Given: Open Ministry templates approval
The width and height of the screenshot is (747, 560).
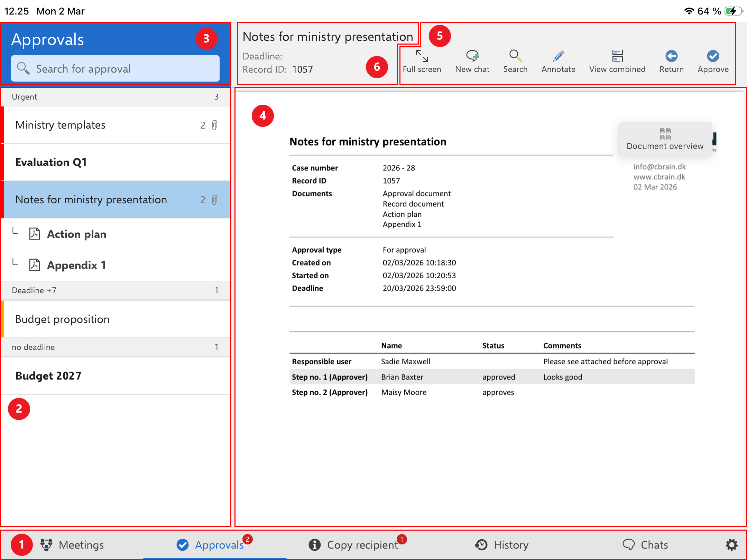Looking at the screenshot, I should [116, 125].
